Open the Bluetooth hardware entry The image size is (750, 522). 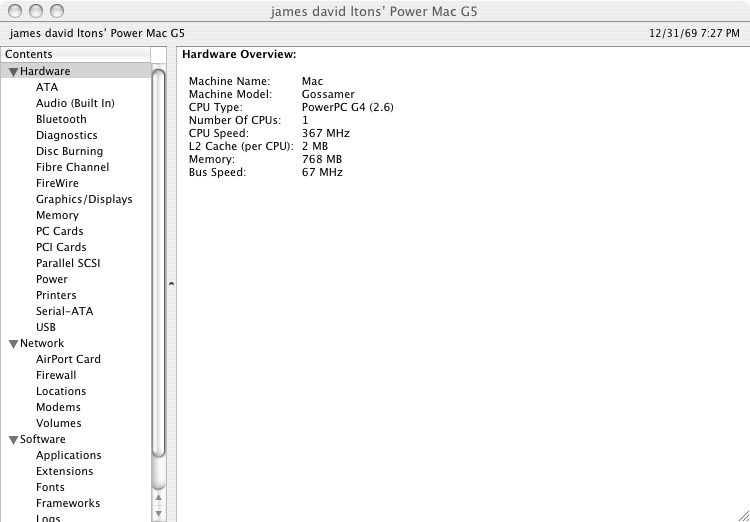[x=61, y=119]
